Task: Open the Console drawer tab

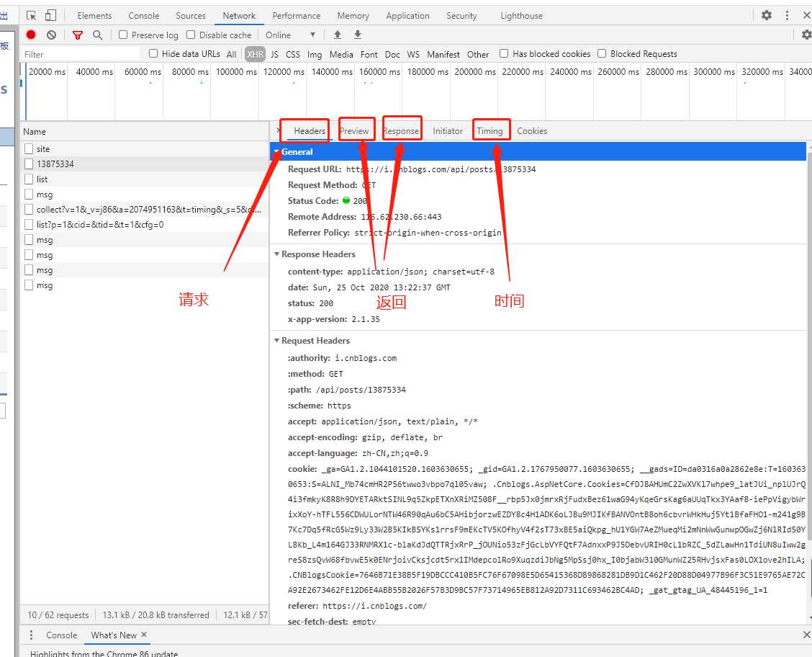Action: tap(62, 635)
